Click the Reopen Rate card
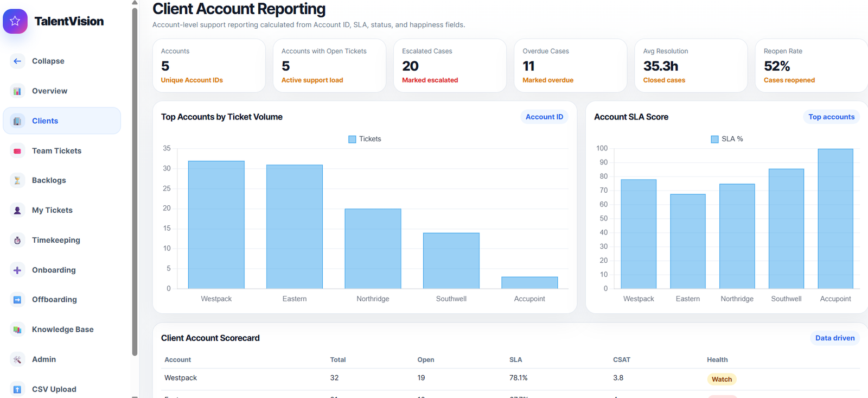Viewport: 868px width, 398px height. 812,65
